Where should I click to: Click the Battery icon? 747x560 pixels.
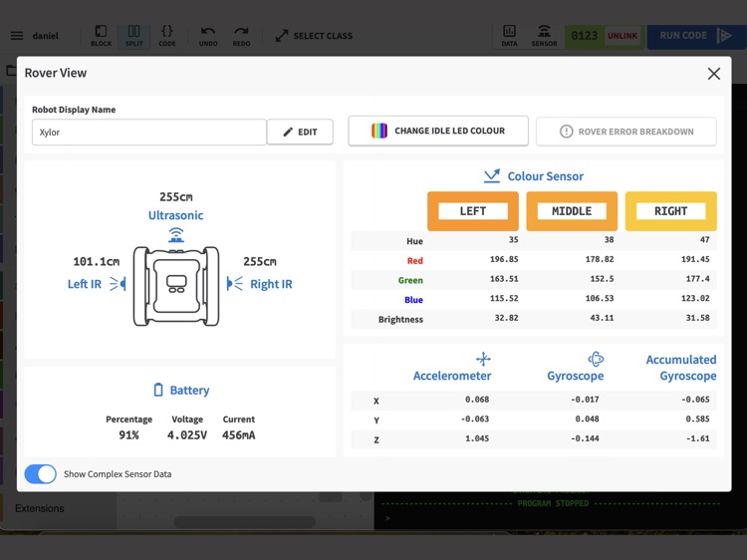(158, 390)
